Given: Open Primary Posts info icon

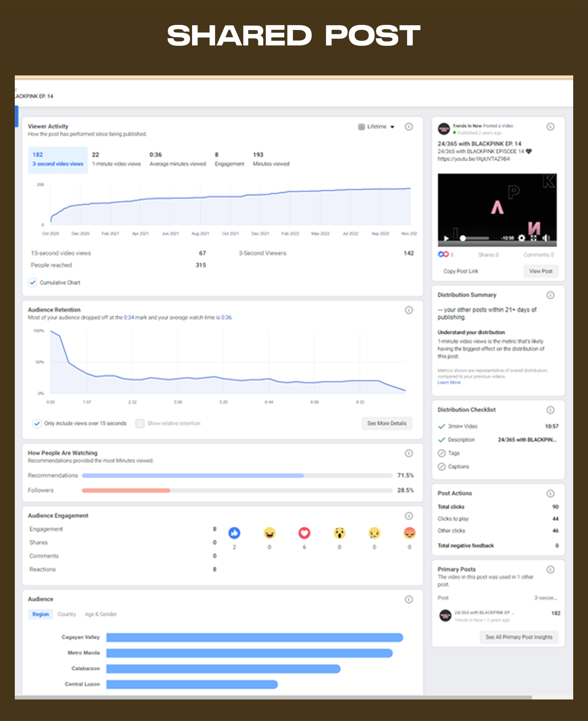Looking at the screenshot, I should point(550,570).
